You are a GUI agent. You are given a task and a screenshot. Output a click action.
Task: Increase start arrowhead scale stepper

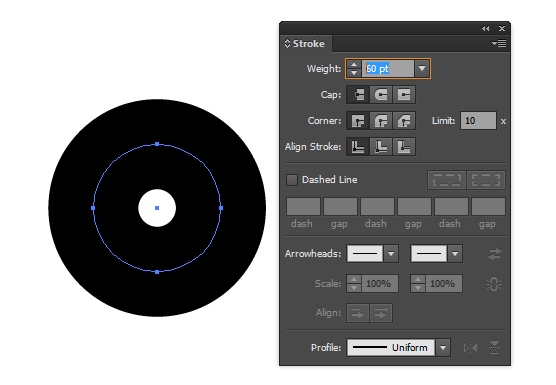tap(354, 280)
